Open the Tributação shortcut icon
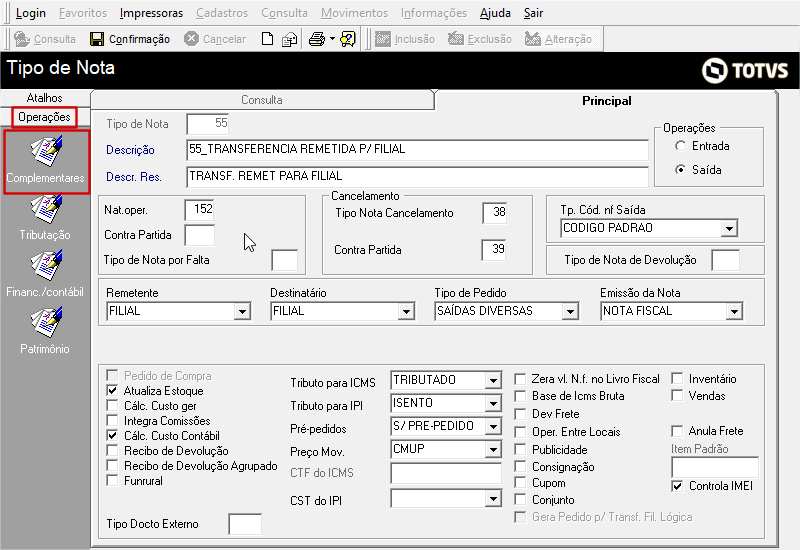This screenshot has height=550, width=800. point(46,209)
